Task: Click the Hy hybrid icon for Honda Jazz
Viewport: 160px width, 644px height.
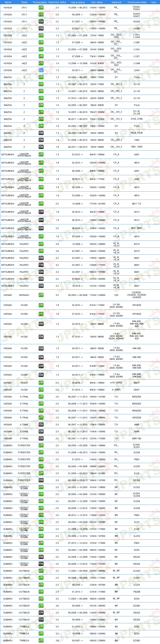Action: click(41, 70)
